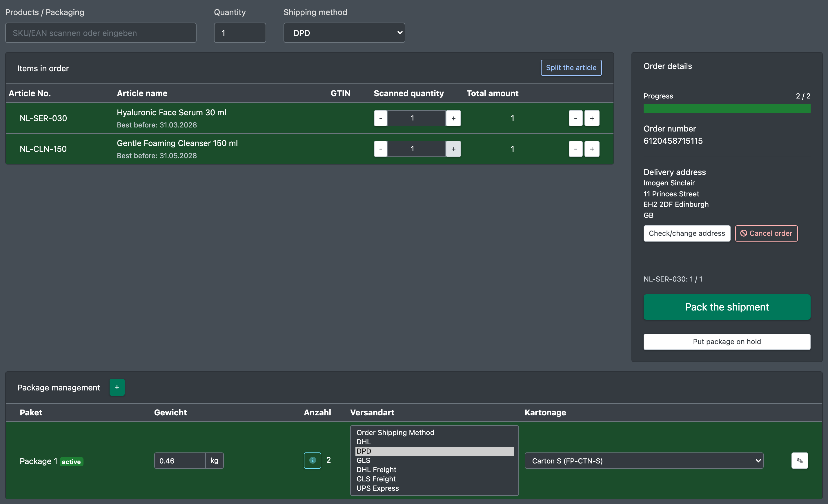Click the pencil edit icon for Package 1

[799, 460]
